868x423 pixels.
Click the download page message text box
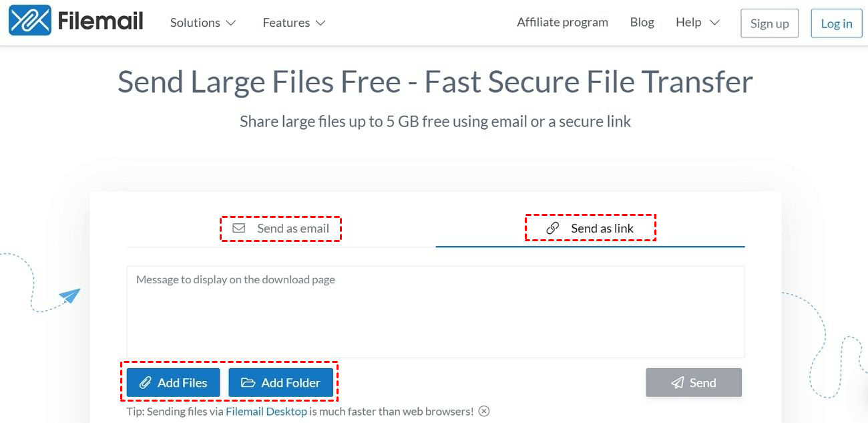[435, 312]
